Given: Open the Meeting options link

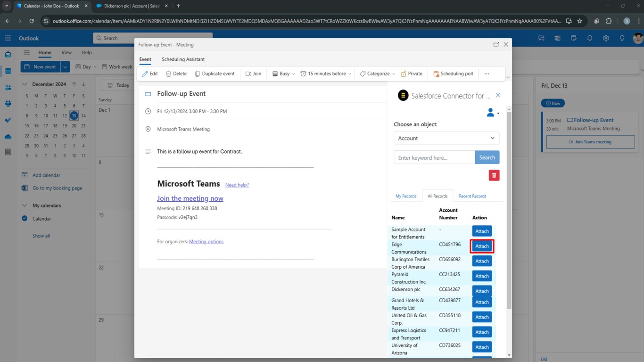Looking at the screenshot, I should coord(206,242).
